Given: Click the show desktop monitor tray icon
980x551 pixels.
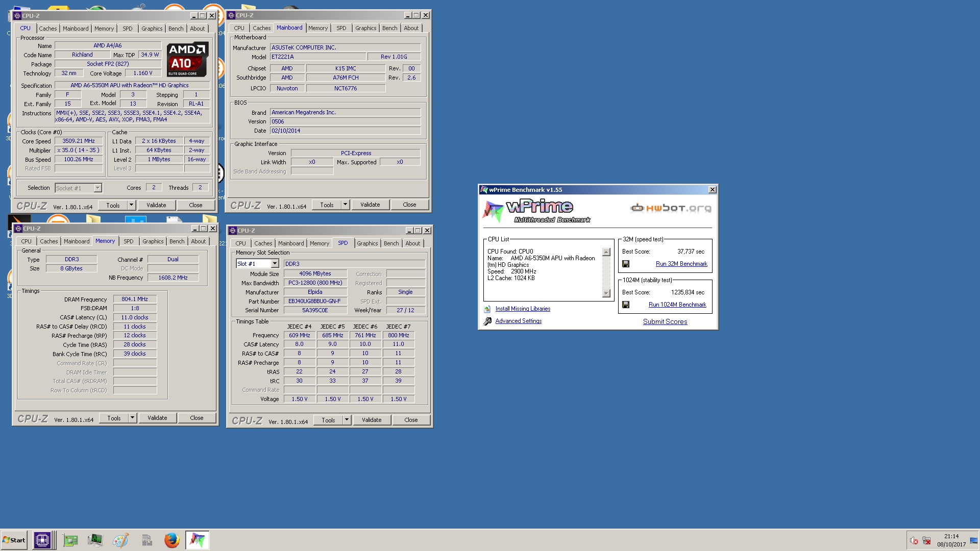Looking at the screenshot, I should [974, 540].
